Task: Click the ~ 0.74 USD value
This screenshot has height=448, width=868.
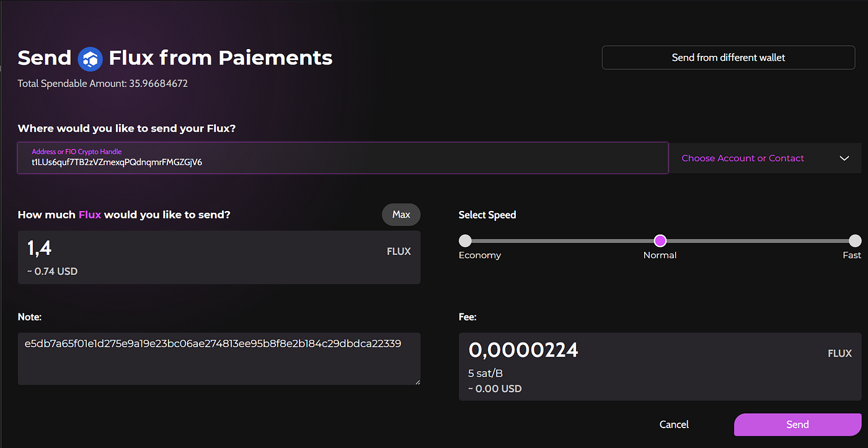Action: 52,271
